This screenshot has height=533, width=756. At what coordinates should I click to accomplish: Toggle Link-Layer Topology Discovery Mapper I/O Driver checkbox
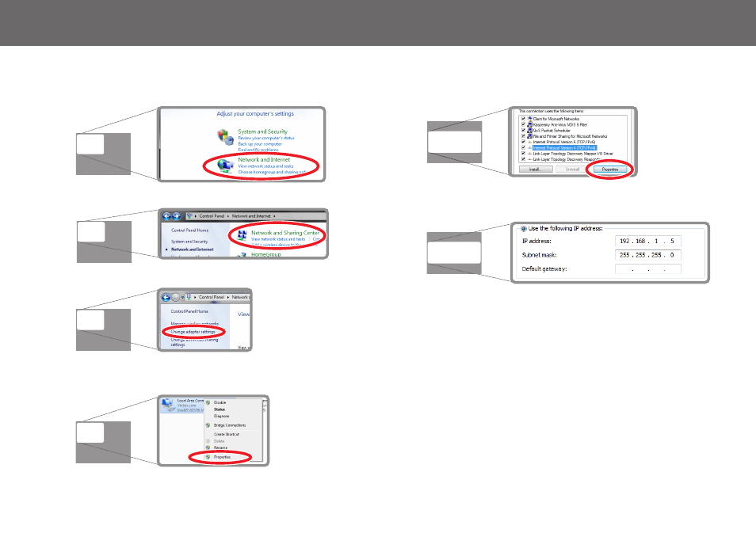pos(524,154)
